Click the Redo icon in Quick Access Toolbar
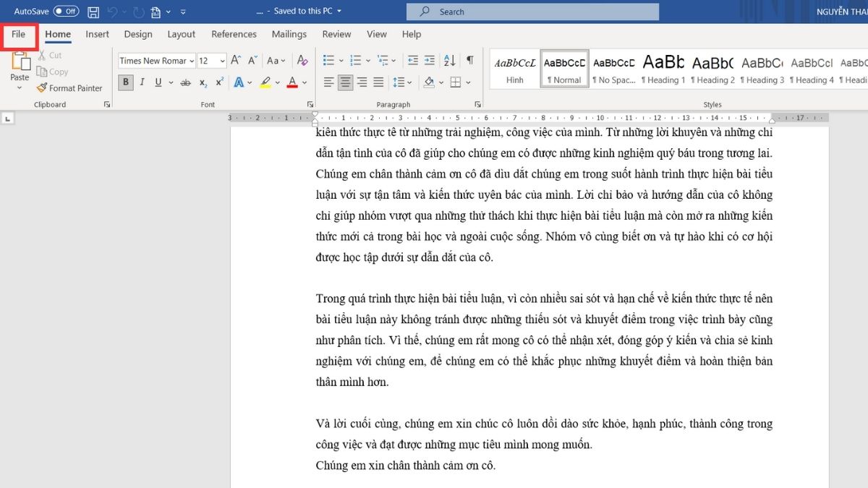The width and height of the screenshot is (868, 488). point(138,12)
